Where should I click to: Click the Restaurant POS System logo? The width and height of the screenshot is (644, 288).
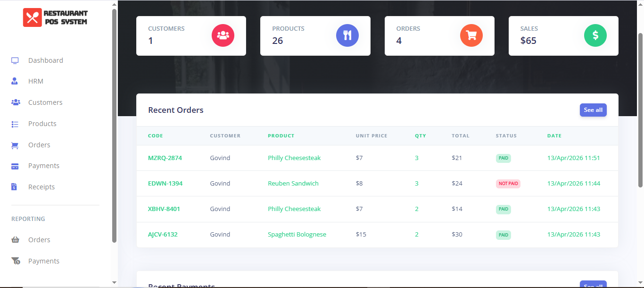click(x=55, y=17)
